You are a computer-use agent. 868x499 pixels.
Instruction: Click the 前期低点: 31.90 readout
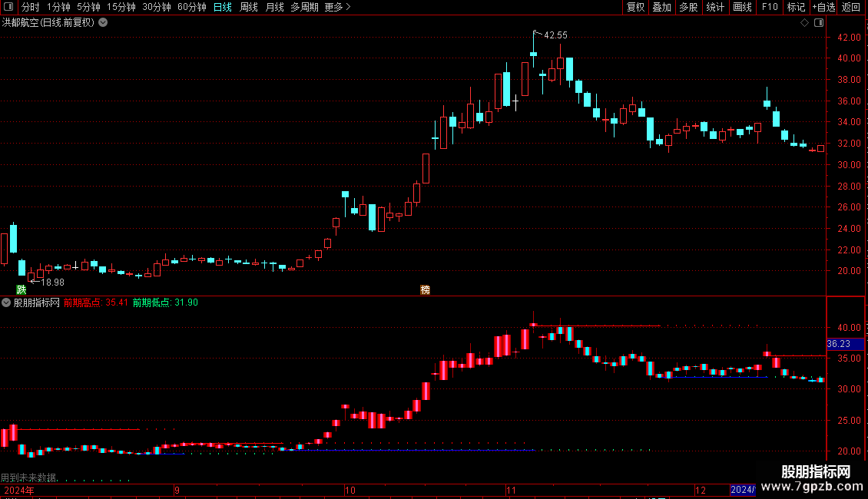(x=165, y=302)
